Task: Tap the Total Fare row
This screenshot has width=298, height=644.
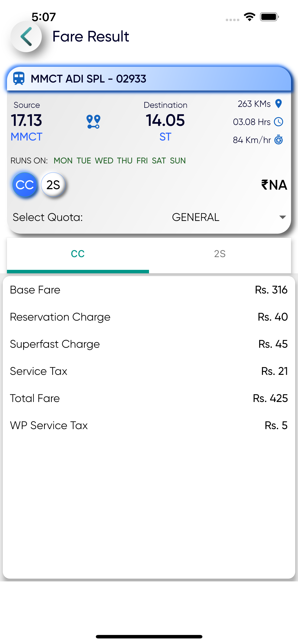Action: (149, 398)
